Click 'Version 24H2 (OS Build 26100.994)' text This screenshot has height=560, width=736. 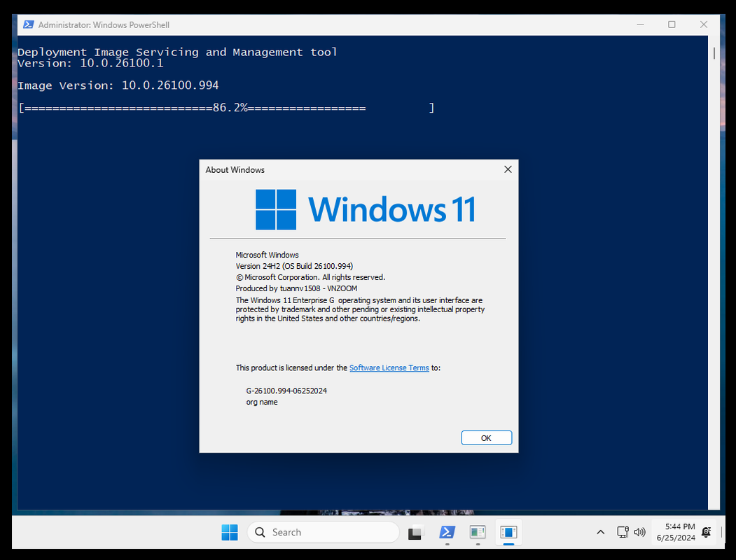coord(294,266)
